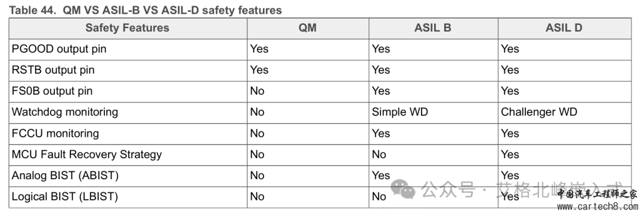Click the MCU Fault Recovery Strategy label
Screen dimensions: 644x216
click(x=86, y=155)
